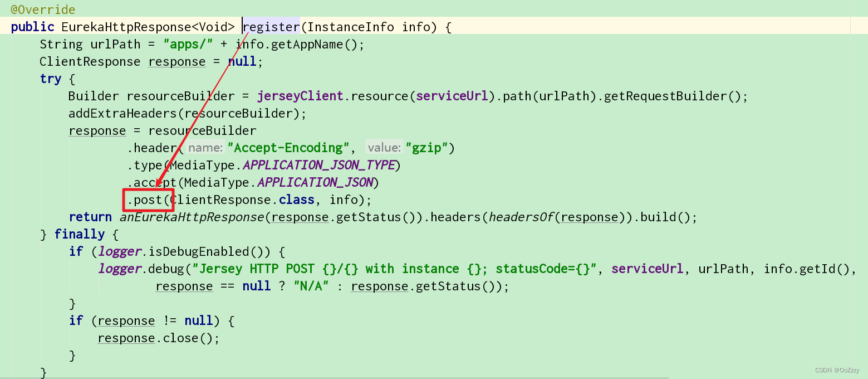Click the try keyword
Image resolution: width=868 pixels, height=379 pixels.
pos(50,79)
